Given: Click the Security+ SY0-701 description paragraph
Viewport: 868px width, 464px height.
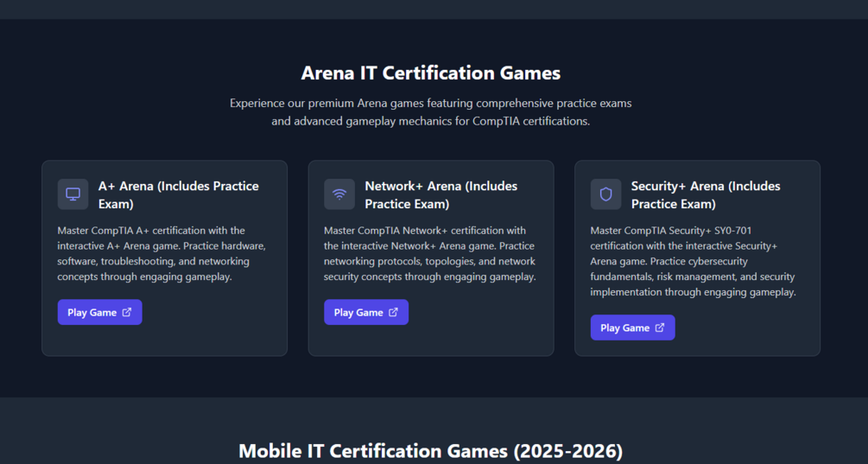Looking at the screenshot, I should (x=692, y=261).
